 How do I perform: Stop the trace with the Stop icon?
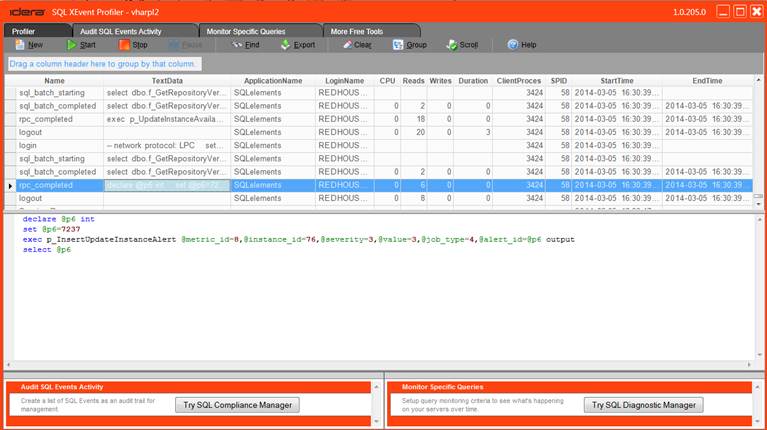[124, 45]
